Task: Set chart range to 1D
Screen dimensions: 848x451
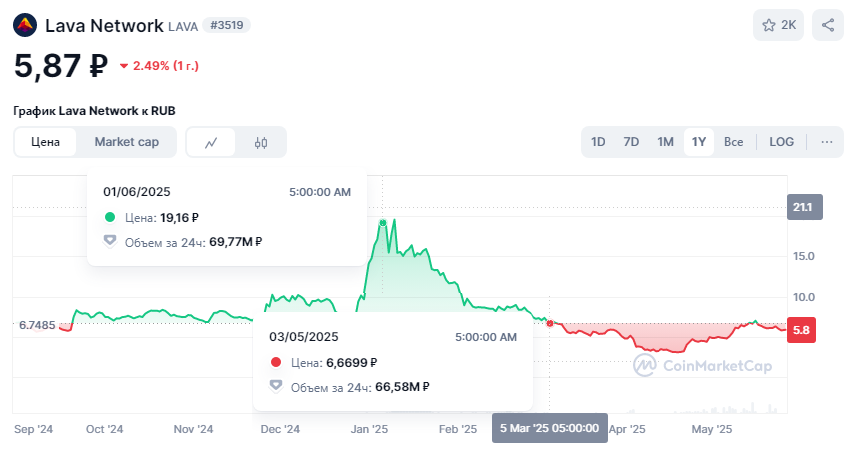Action: pos(598,142)
